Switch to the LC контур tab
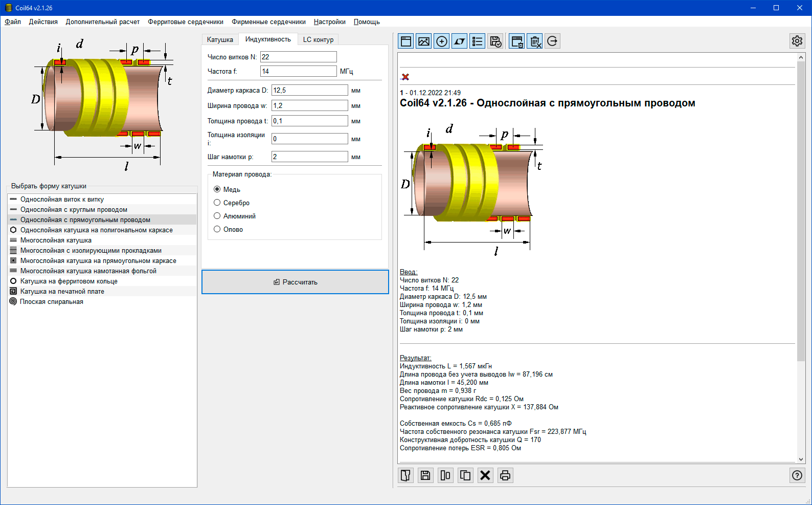 pos(318,39)
